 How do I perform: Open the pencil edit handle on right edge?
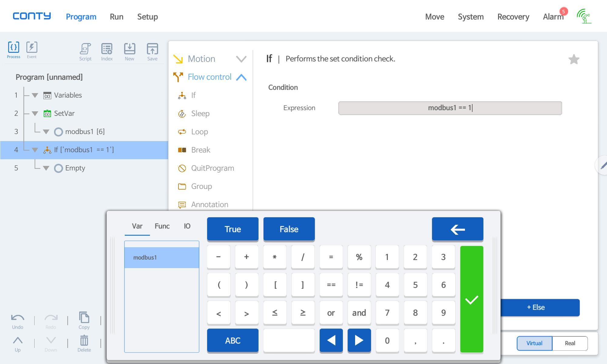coord(602,165)
